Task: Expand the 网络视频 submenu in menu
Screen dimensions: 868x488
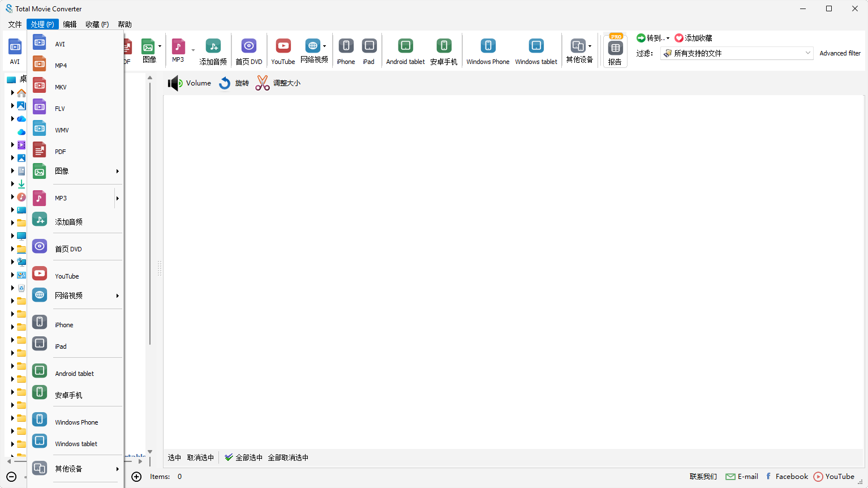Action: click(118, 296)
